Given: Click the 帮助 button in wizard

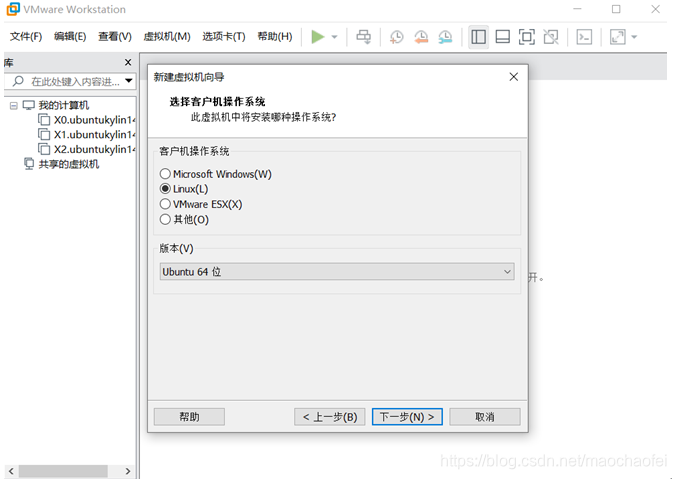Looking at the screenshot, I should coord(189,417).
